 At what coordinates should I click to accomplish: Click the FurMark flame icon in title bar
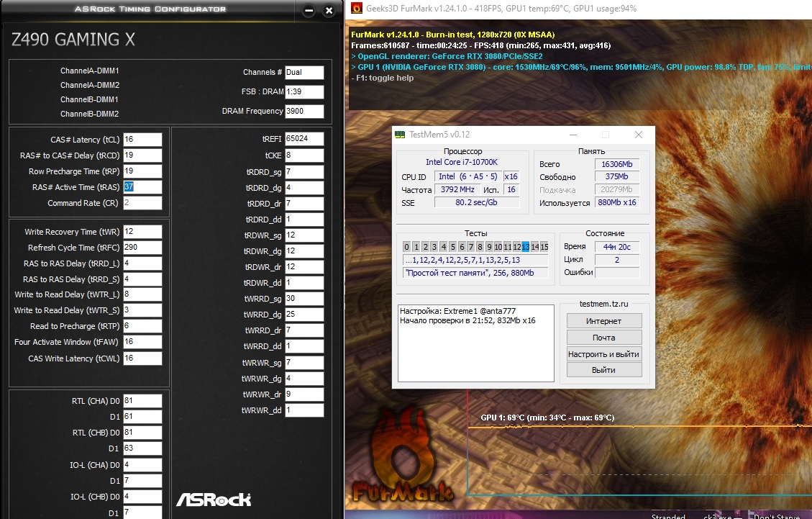tap(356, 9)
